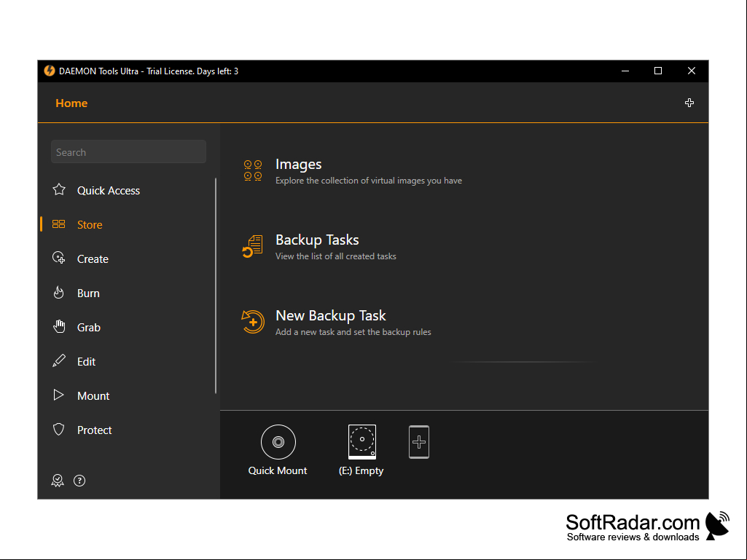
Task: Go to the Burn section
Action: point(88,293)
